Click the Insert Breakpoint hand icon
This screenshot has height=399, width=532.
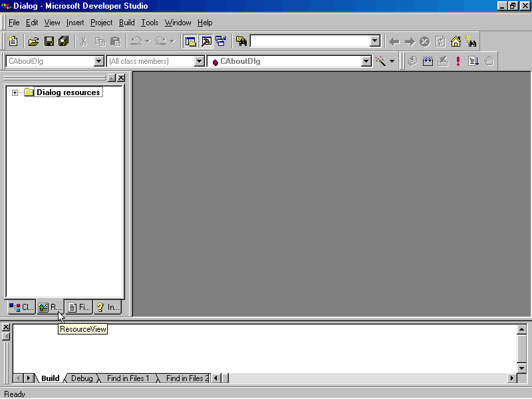click(489, 61)
